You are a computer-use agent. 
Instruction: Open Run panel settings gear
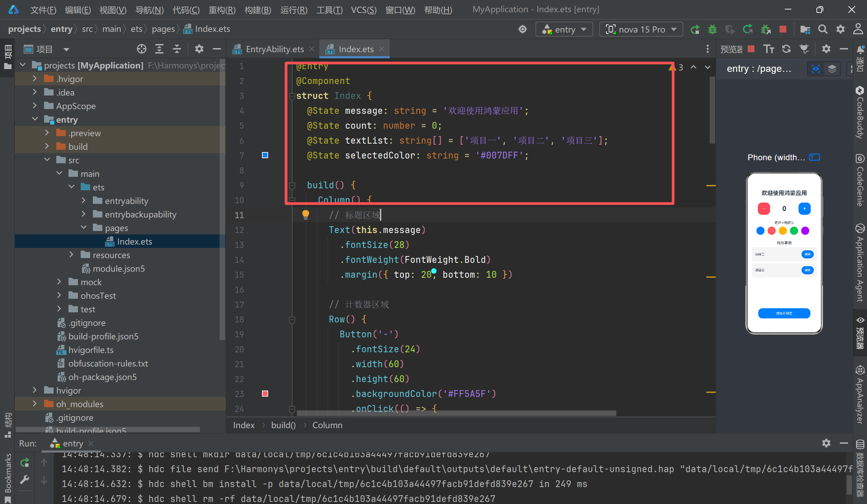826,443
